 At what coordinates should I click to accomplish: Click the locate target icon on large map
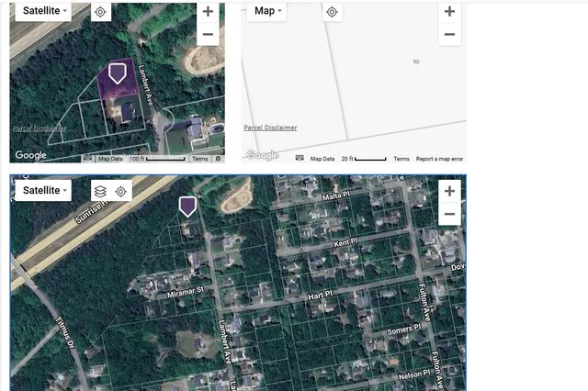click(120, 191)
